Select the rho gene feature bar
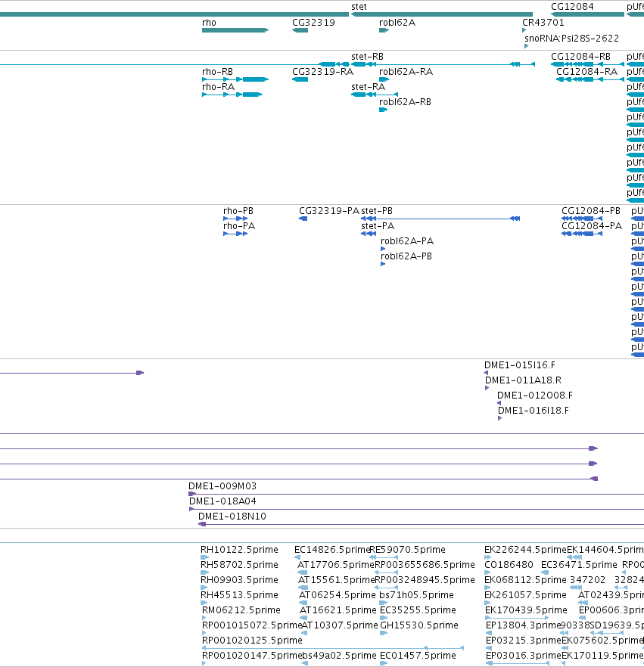 [x=235, y=30]
